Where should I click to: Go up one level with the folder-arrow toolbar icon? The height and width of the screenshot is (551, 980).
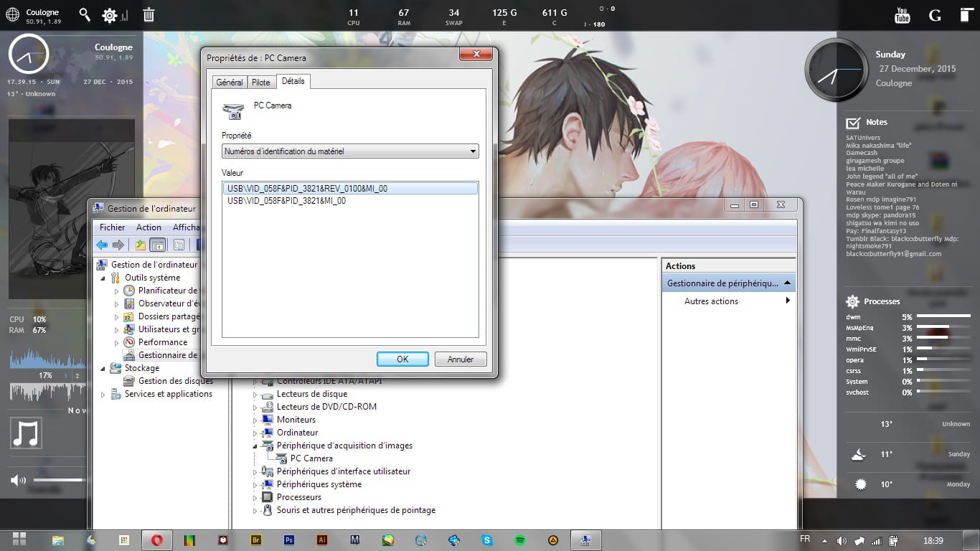(x=141, y=245)
